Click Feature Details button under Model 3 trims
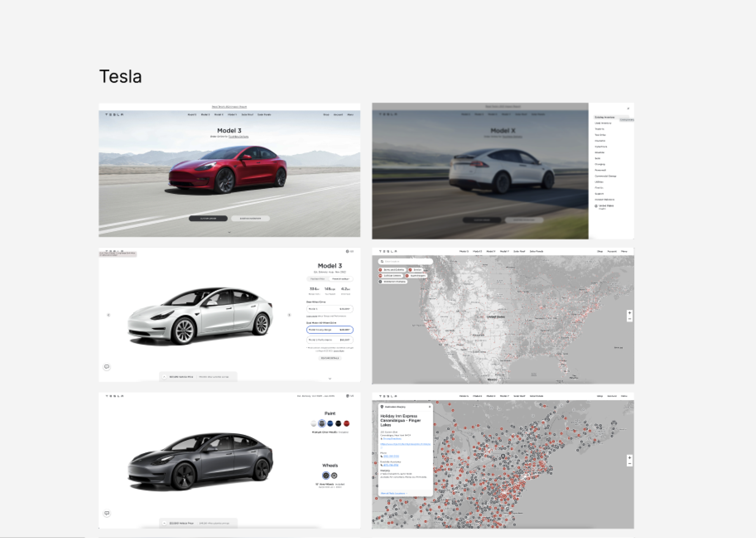 click(x=330, y=358)
